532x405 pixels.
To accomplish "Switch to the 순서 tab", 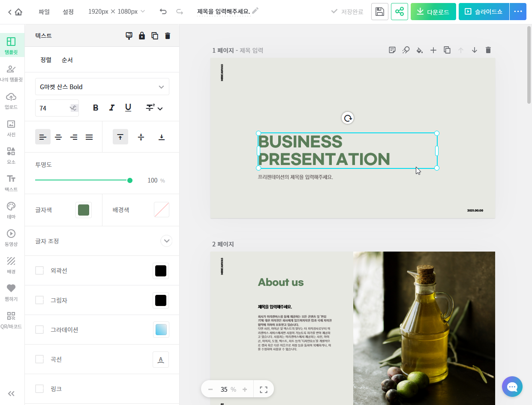I will (x=67, y=60).
